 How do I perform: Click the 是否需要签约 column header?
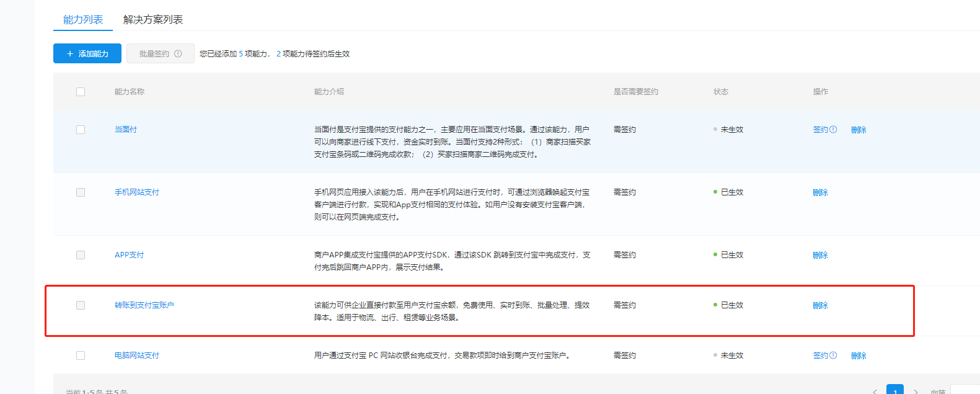pyautogui.click(x=636, y=92)
